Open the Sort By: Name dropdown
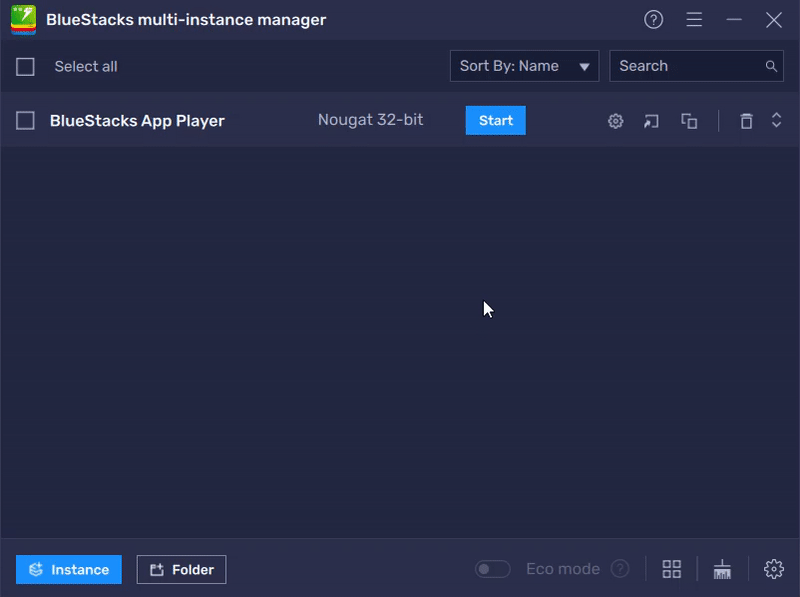Screen dimensions: 800x597 [524, 66]
